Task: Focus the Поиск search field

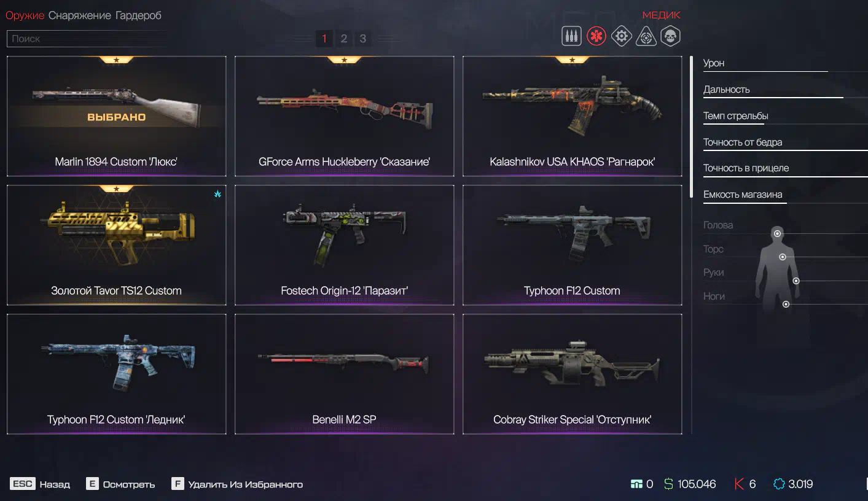Action: tap(87, 39)
